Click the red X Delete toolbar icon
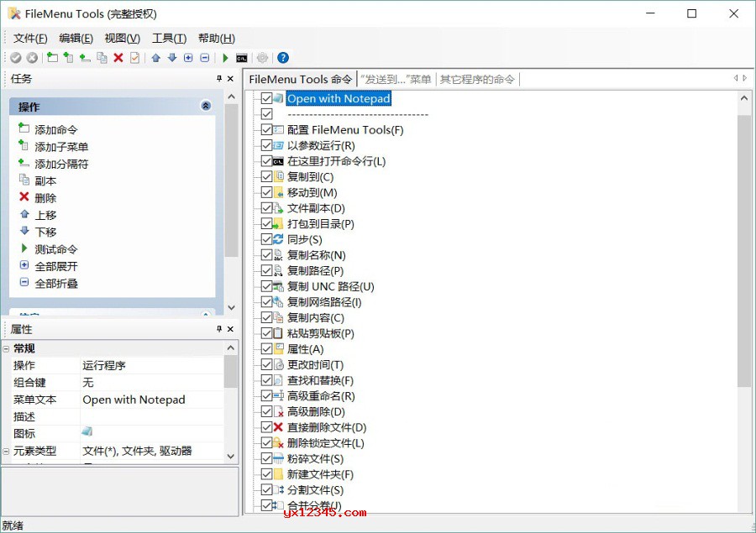Viewport: 756px width, 533px height. [x=118, y=58]
